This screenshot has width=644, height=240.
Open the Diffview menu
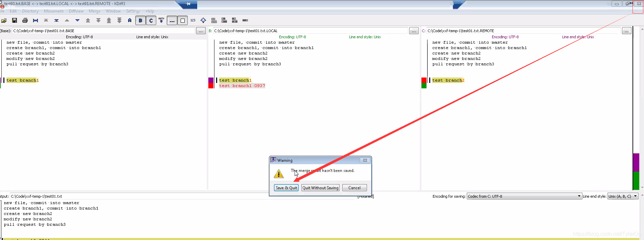(76, 11)
